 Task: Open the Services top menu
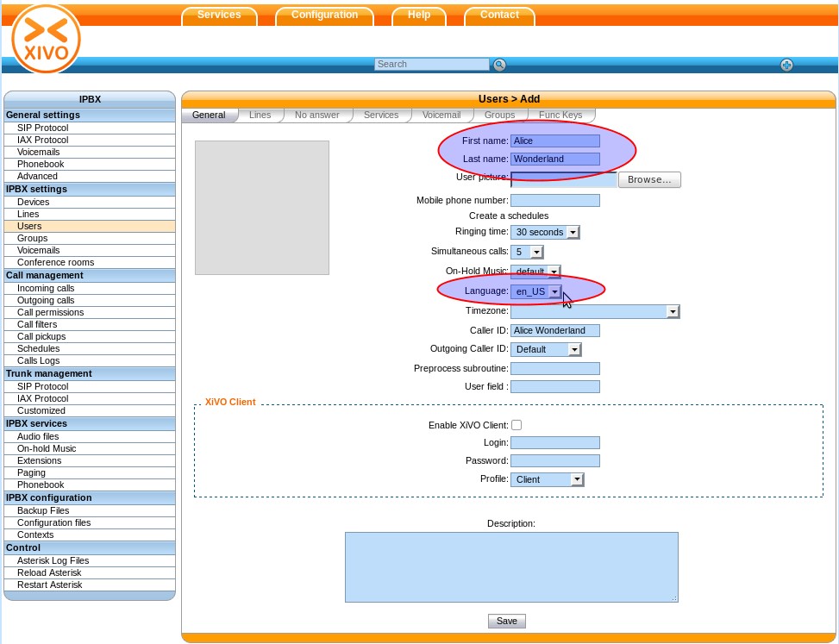(x=219, y=16)
